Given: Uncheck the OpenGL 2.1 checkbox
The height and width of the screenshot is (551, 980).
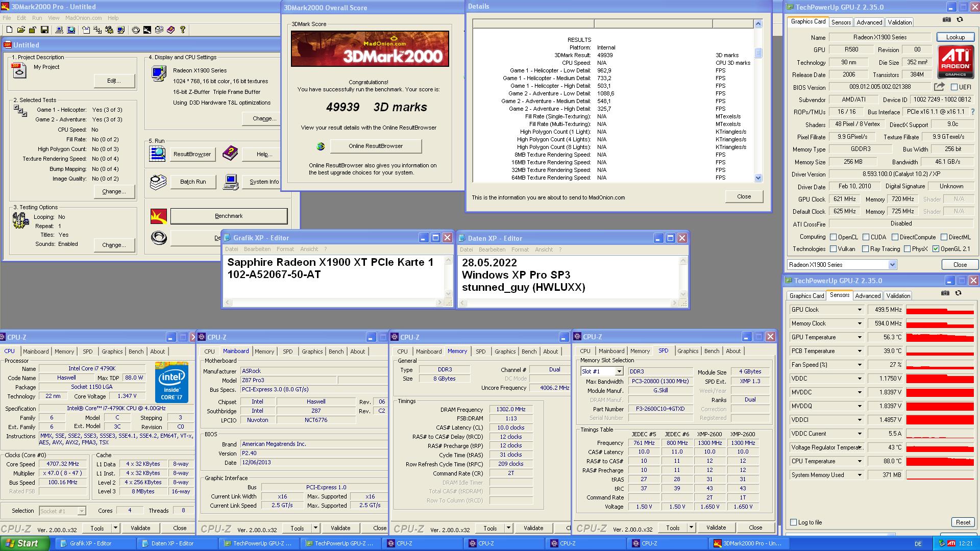Looking at the screenshot, I should (936, 249).
